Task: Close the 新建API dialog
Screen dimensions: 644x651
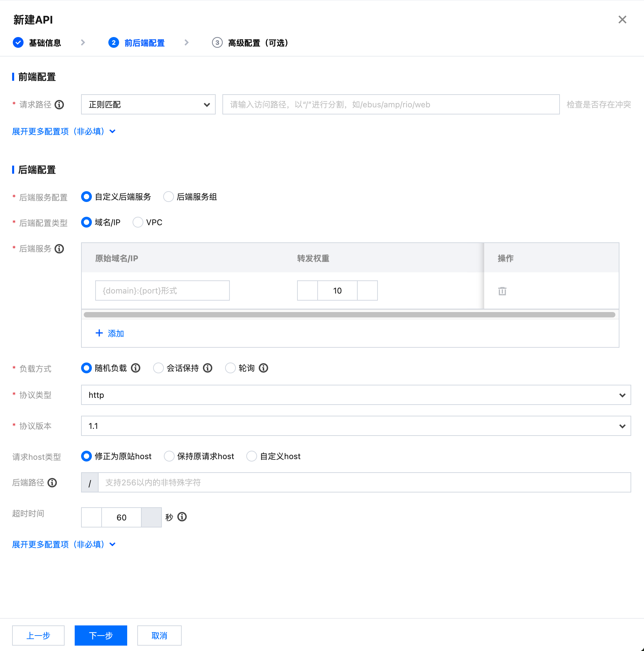Action: [622, 20]
